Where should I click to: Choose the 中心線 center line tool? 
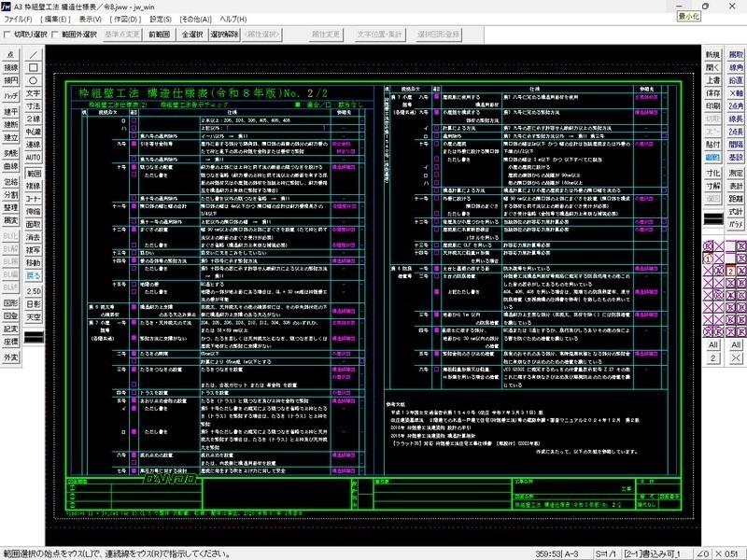(34, 132)
